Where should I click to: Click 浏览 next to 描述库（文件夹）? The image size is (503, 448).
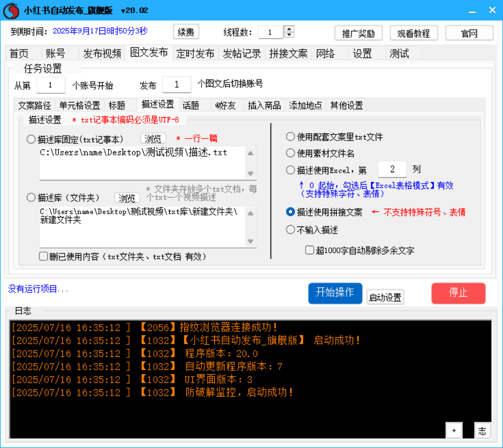click(x=127, y=198)
